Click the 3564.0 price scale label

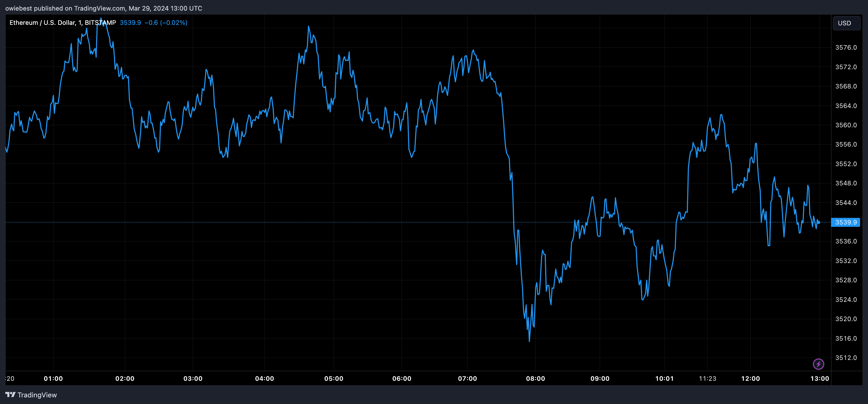click(x=846, y=106)
